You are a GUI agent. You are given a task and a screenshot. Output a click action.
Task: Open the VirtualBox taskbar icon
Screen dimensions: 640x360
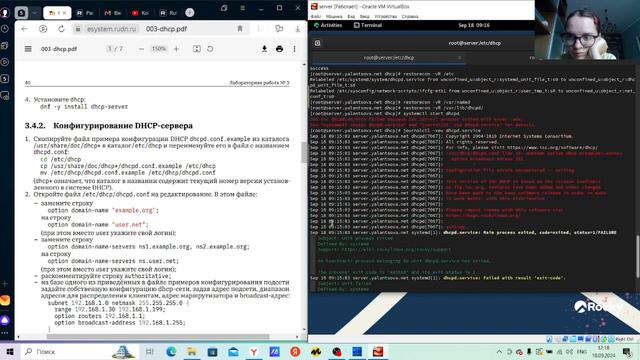coord(378,351)
